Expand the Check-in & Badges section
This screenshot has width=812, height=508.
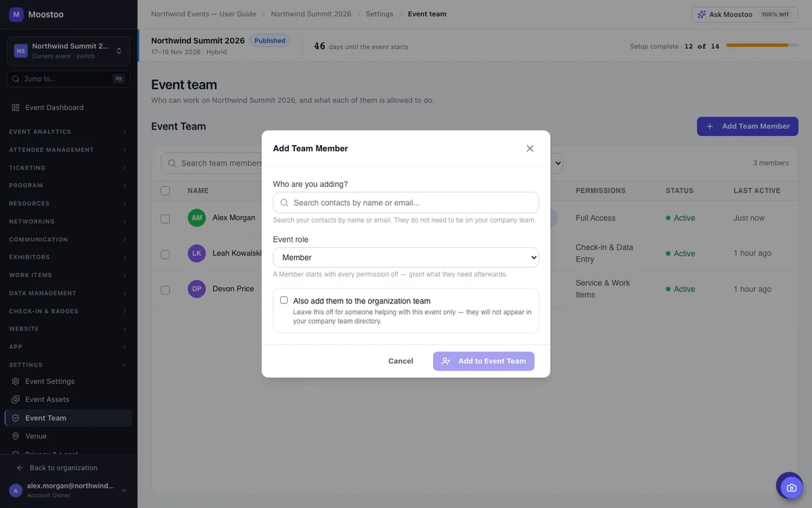[x=68, y=312]
